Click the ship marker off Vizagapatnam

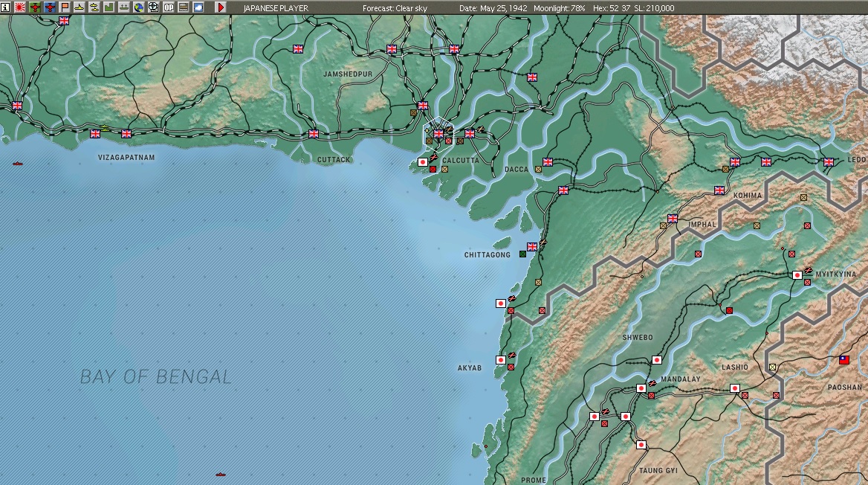18,164
